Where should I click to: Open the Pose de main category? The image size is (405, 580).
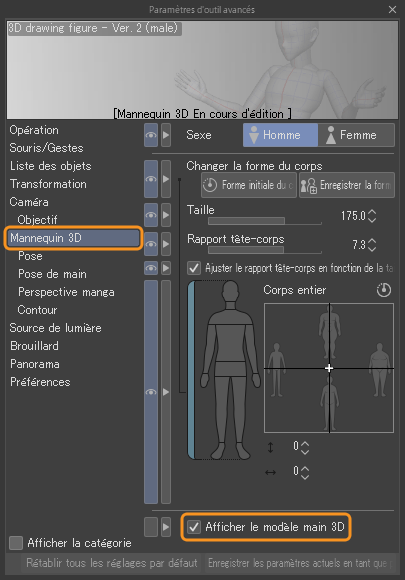click(52, 274)
